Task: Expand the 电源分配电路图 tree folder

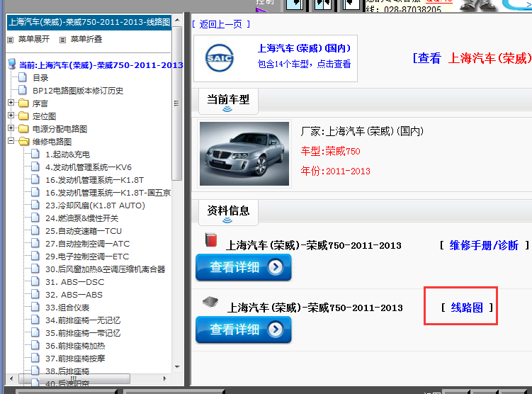Action: pyautogui.click(x=11, y=128)
